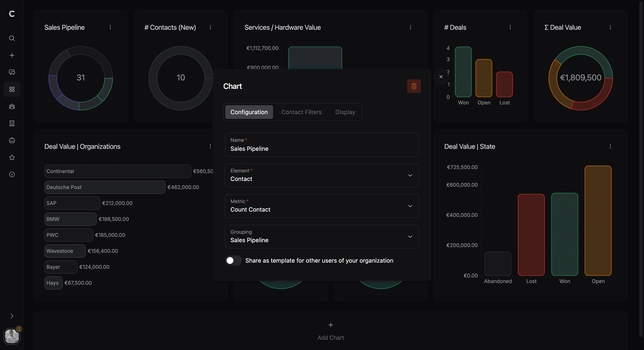Open your profile avatar with notification badge
Image resolution: width=644 pixels, height=350 pixels.
[11, 336]
